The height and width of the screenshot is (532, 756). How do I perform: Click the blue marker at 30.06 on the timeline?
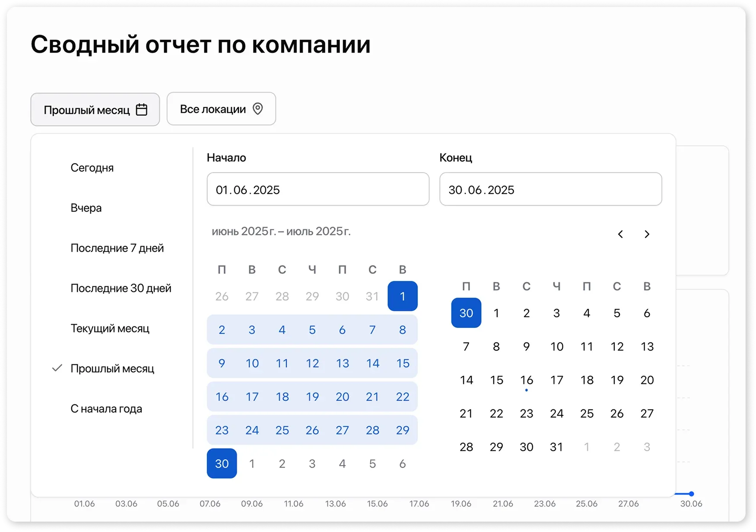692,494
